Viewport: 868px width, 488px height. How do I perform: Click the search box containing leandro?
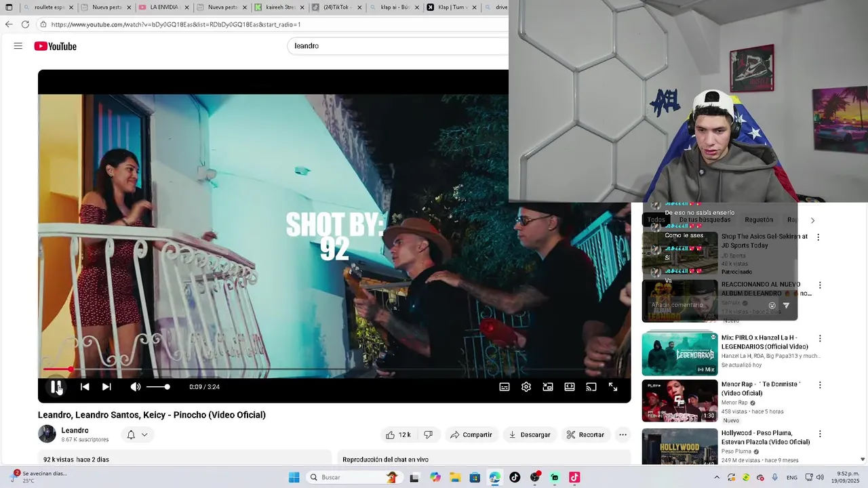tap(397, 46)
